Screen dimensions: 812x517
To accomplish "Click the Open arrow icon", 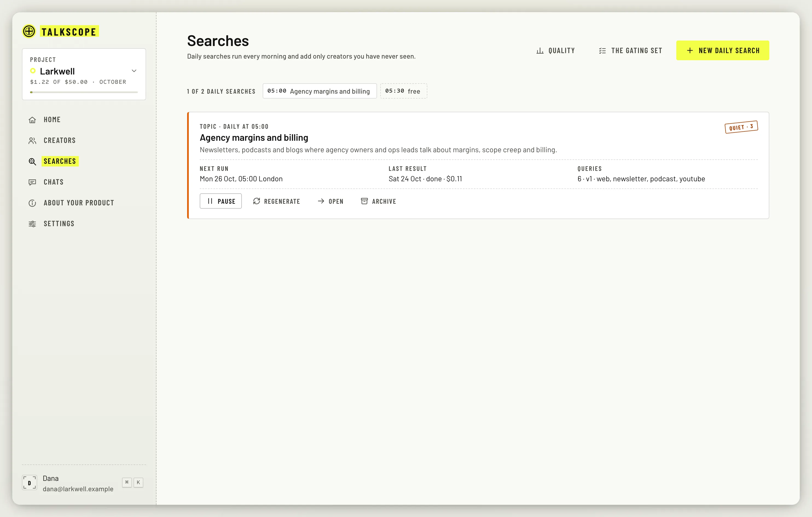I will pyautogui.click(x=321, y=201).
